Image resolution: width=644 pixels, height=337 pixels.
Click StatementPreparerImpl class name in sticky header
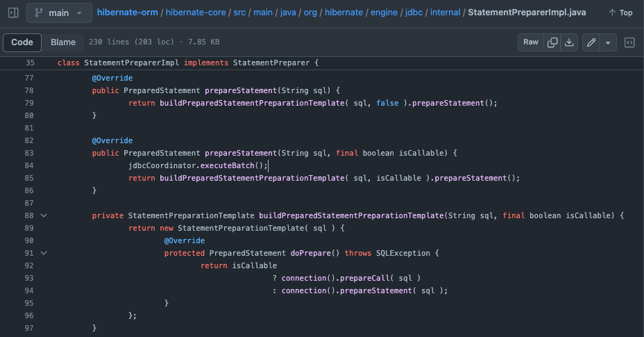(x=131, y=63)
